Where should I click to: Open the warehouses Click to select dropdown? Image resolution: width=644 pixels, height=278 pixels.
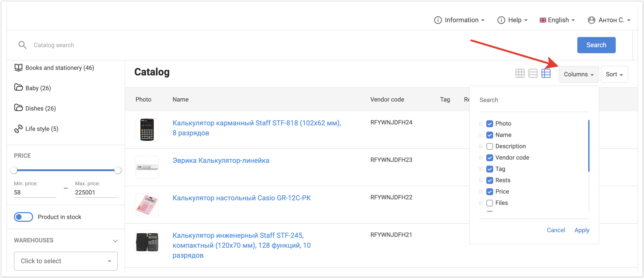66,261
